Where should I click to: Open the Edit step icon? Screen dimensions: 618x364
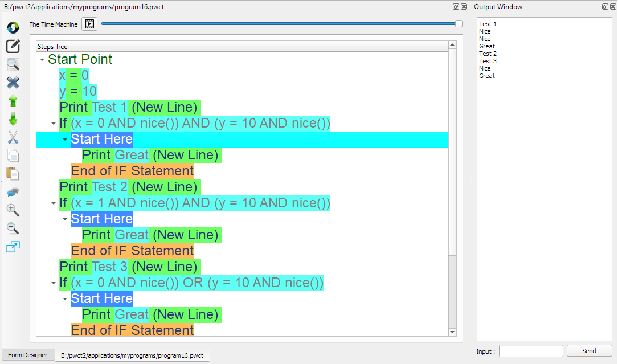click(13, 46)
